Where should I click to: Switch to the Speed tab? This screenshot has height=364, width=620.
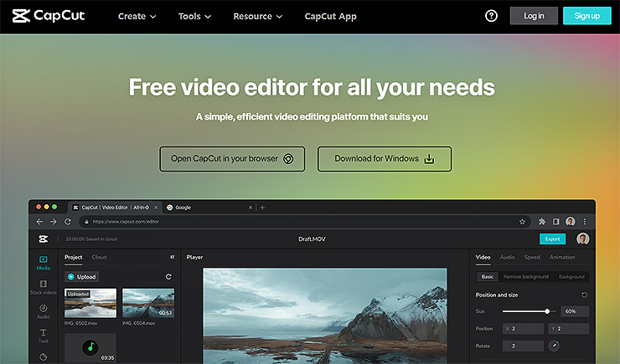532,257
